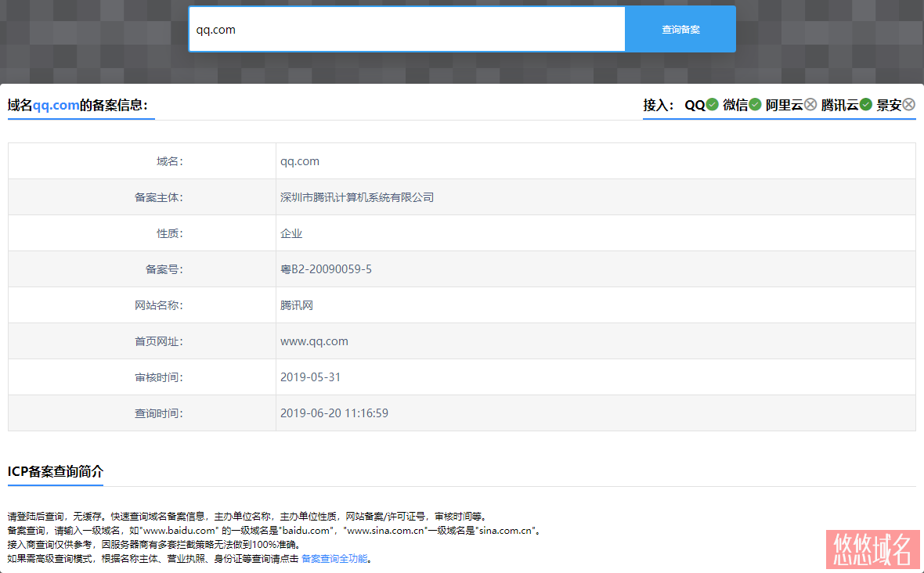The width and height of the screenshot is (924, 573).
Task: Click the 查询备案 search button
Action: tap(680, 30)
